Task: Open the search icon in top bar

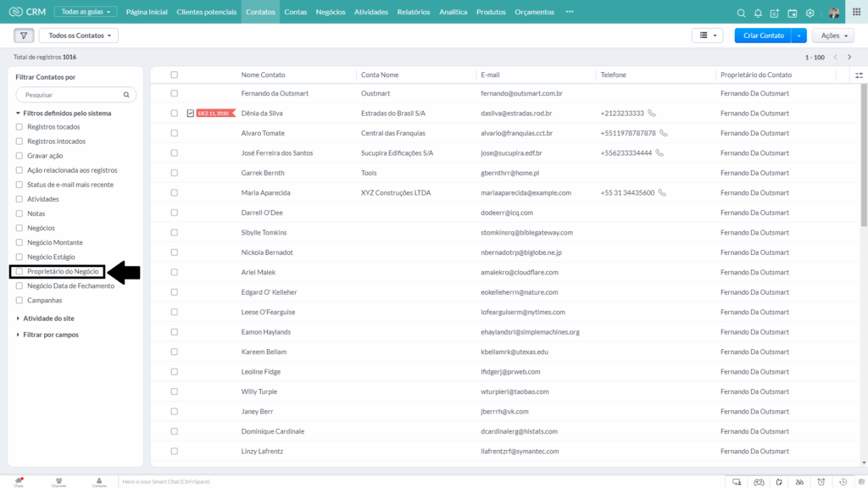Action: click(741, 13)
